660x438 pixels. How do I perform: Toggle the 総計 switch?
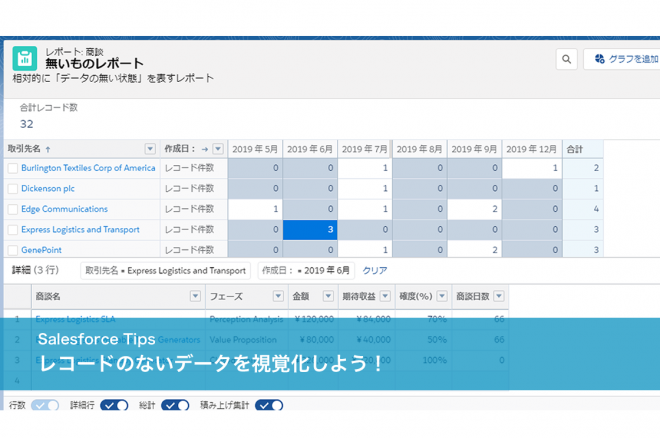pos(175,405)
